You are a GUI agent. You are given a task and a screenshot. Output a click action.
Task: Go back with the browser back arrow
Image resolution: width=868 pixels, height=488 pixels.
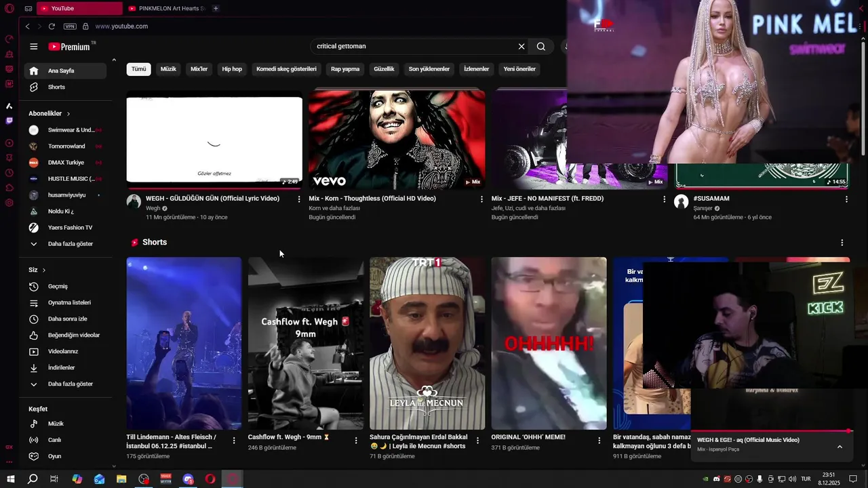[27, 26]
